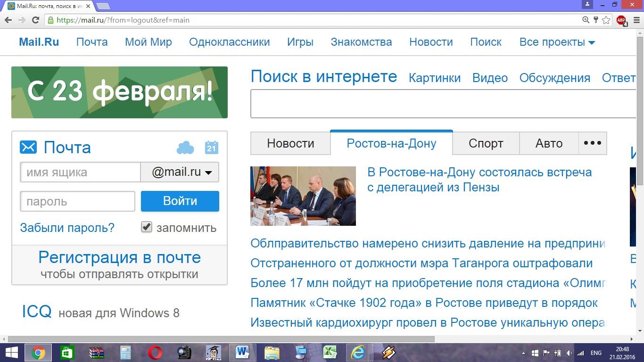Open the Chrome hamburger menu
This screenshot has width=644, height=362.
point(635,20)
